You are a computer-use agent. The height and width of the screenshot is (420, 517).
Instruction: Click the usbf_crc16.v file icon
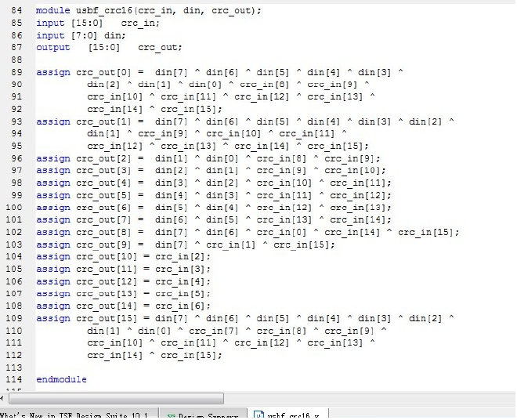click(x=257, y=415)
